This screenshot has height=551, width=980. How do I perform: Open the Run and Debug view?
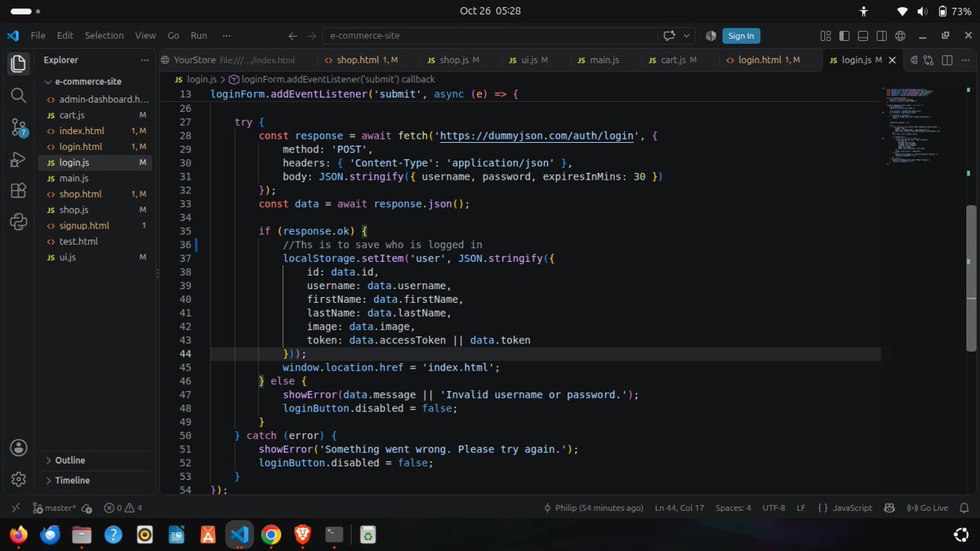(x=18, y=158)
